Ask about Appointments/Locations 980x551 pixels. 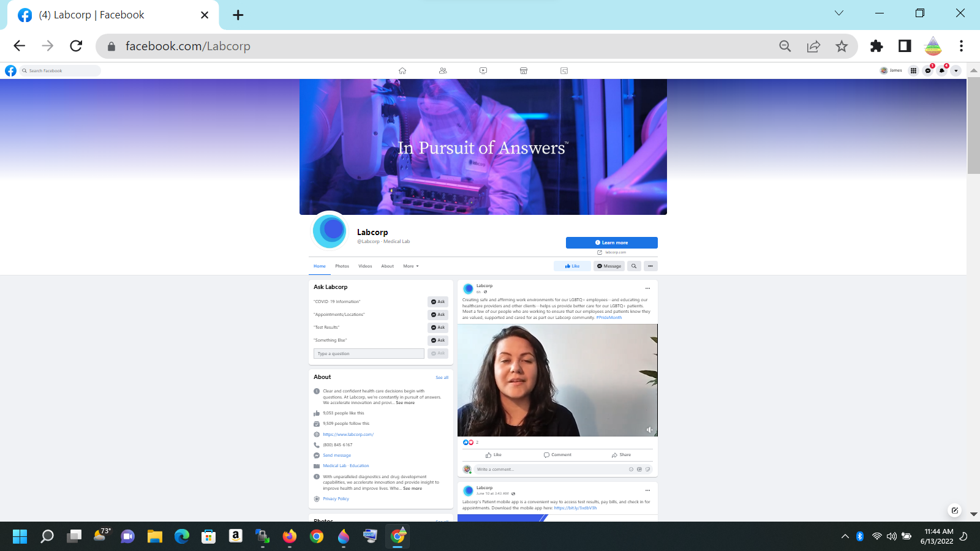[438, 315]
